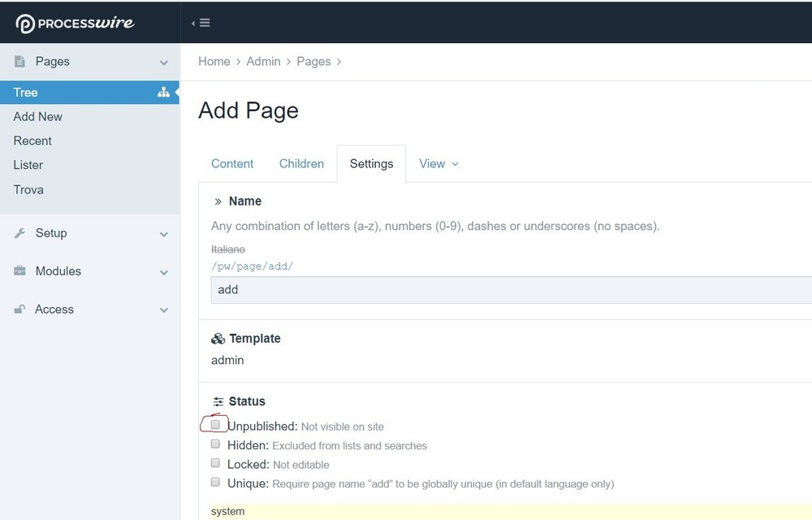812x520 pixels.
Task: Enable the Unique page name checkbox
Action: pyautogui.click(x=216, y=483)
